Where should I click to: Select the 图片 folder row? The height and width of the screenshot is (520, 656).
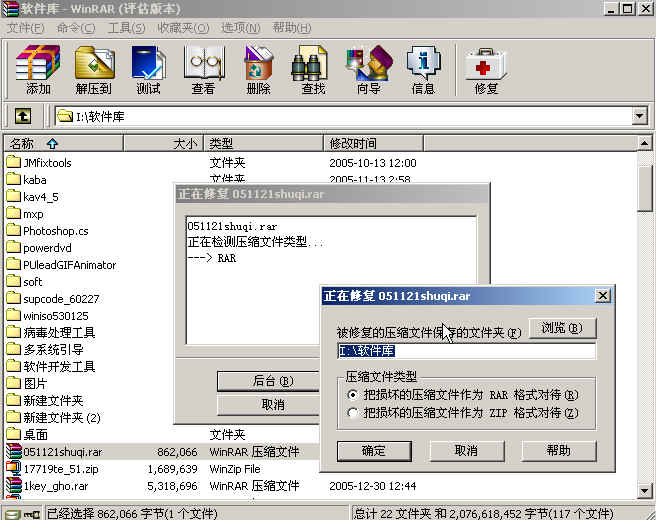point(35,384)
